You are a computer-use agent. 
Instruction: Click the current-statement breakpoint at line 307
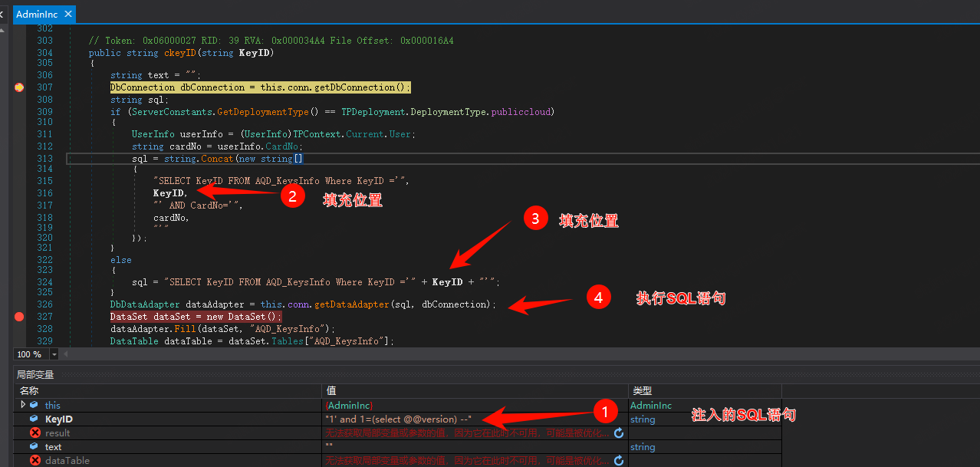[x=19, y=87]
